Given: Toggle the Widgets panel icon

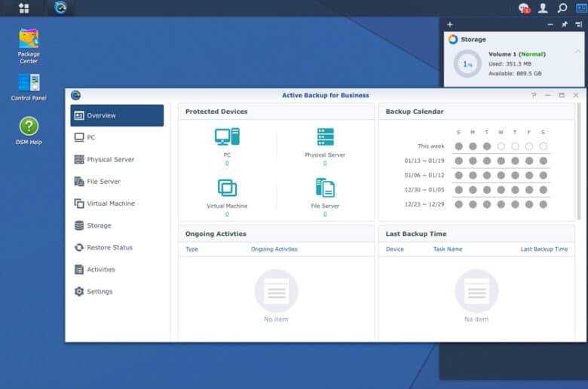Looking at the screenshot, I should click(581, 8).
